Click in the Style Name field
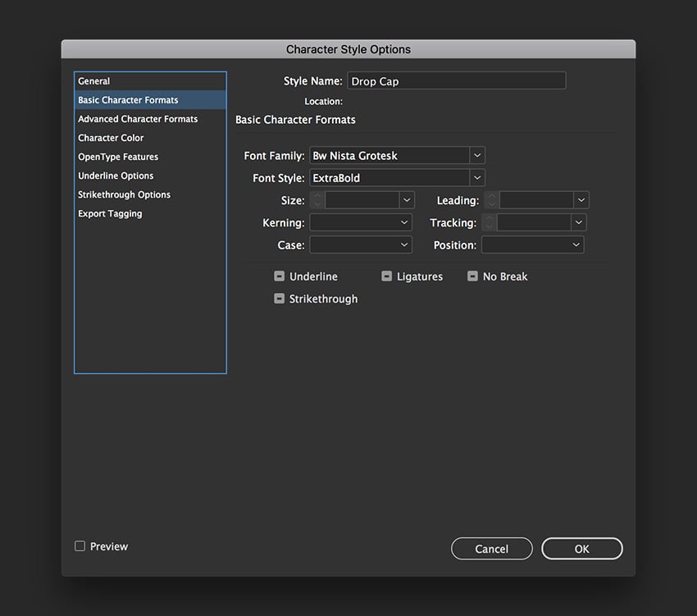697x616 pixels. pos(456,80)
